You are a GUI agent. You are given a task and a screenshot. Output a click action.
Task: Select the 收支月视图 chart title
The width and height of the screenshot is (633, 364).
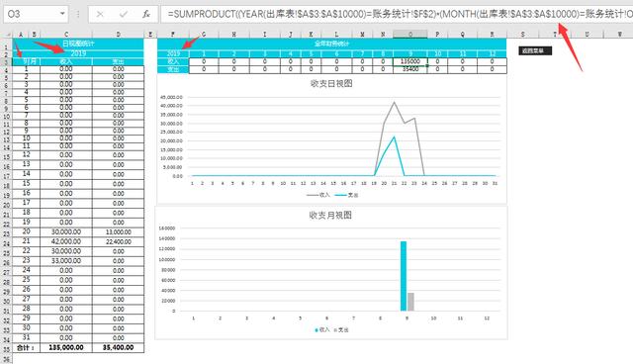point(330,215)
